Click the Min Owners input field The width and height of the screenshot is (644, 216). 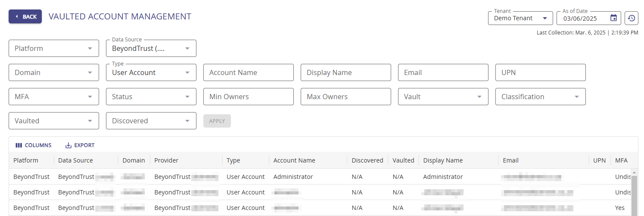point(249,97)
